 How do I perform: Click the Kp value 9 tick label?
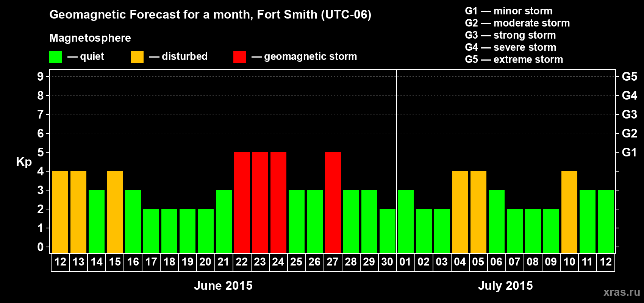pos(41,77)
